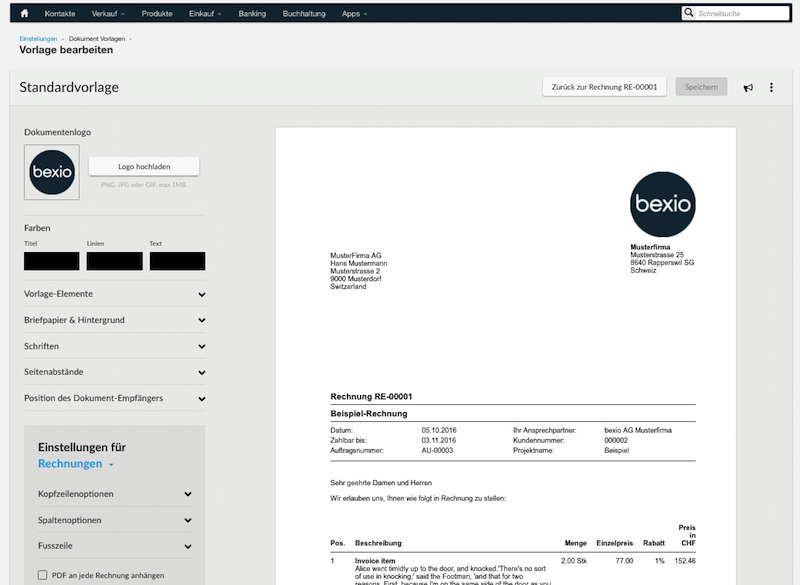Click Zurück zur Rechnung RE-00001 button
The image size is (800, 585).
click(x=604, y=87)
